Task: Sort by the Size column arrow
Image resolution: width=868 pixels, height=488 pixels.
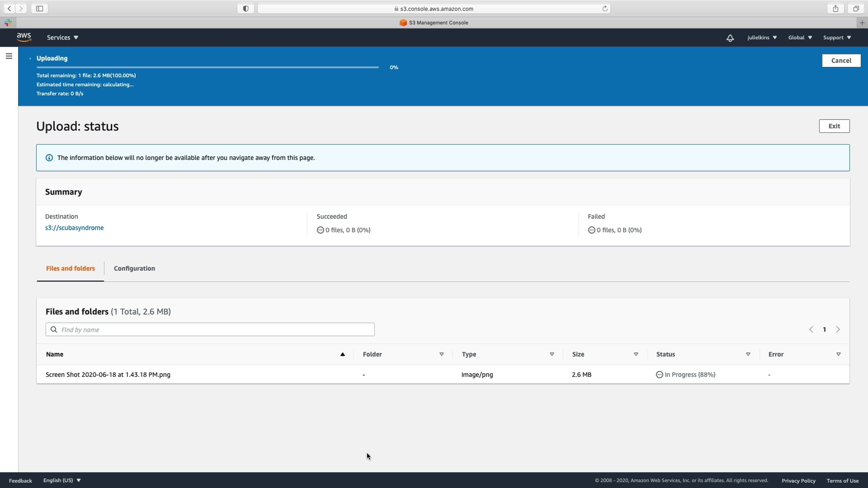Action: pyautogui.click(x=636, y=354)
